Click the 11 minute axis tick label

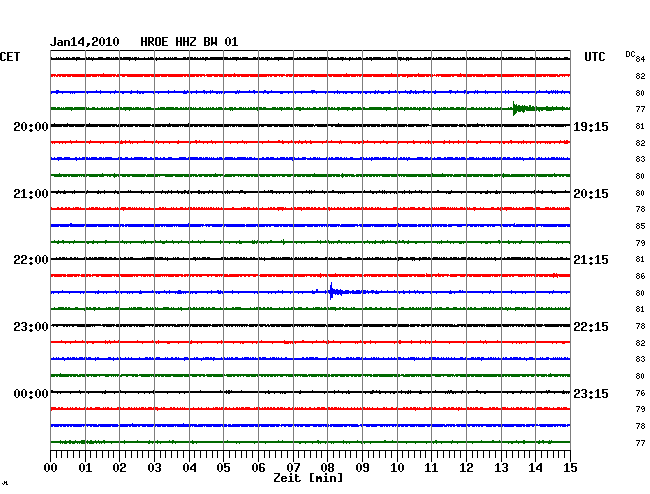431,467
